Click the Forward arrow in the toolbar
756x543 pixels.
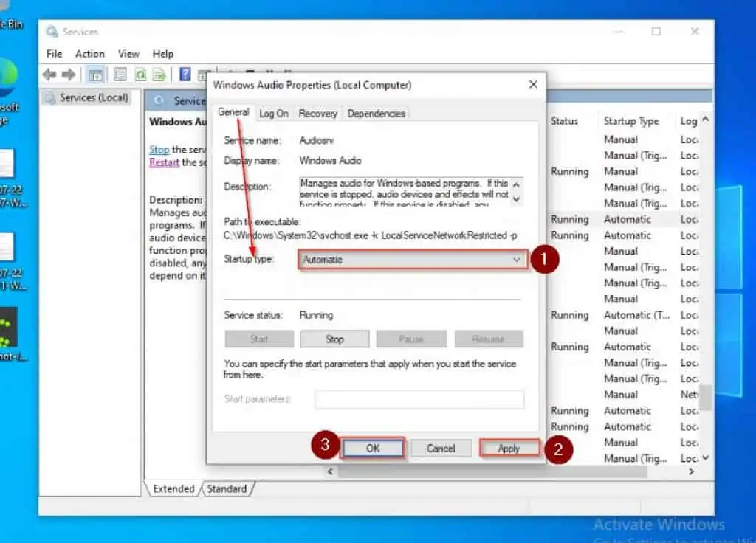[x=69, y=75]
